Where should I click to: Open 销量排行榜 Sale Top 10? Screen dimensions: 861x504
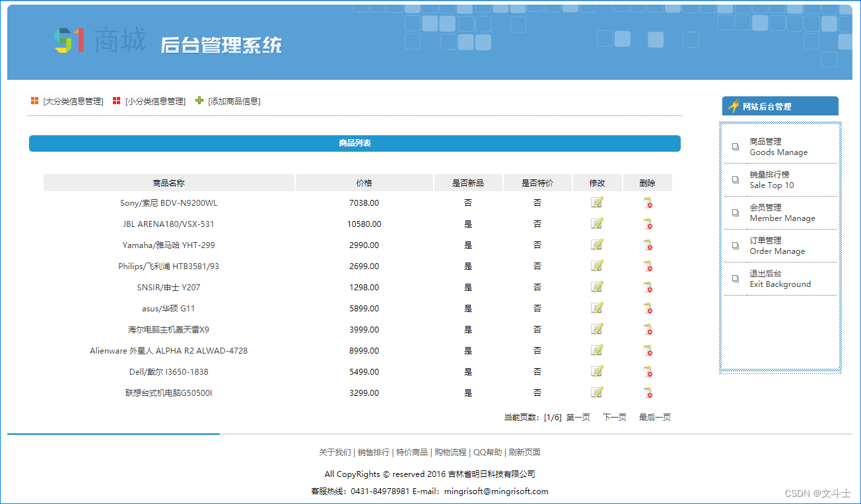[x=772, y=179]
